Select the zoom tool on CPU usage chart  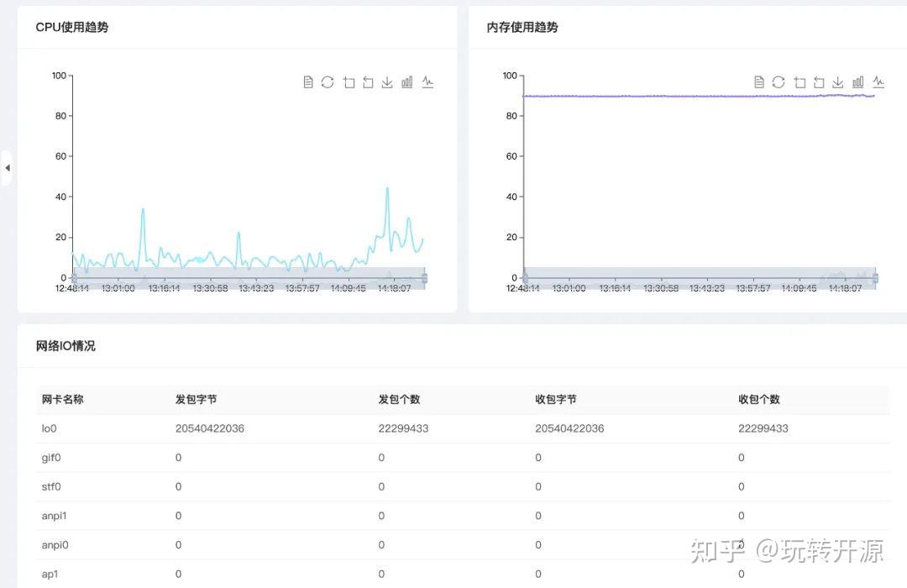tap(348, 81)
